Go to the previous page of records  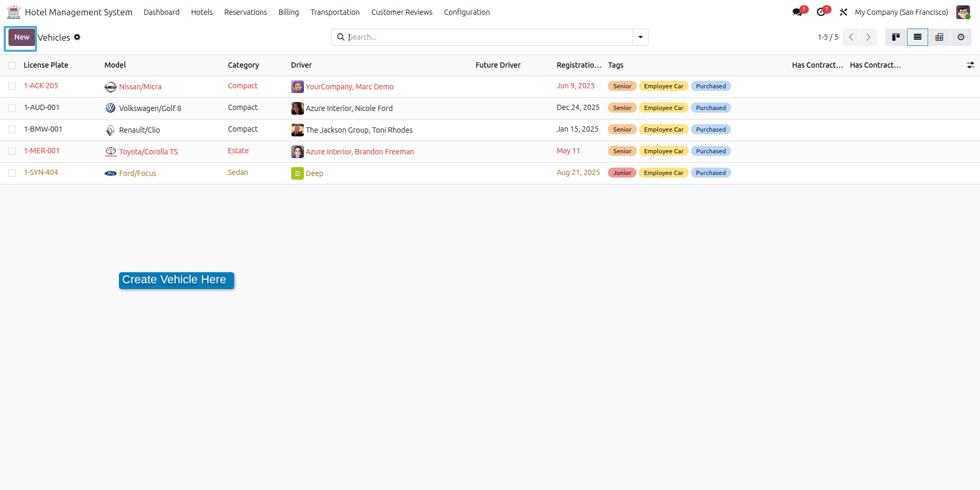click(x=851, y=37)
